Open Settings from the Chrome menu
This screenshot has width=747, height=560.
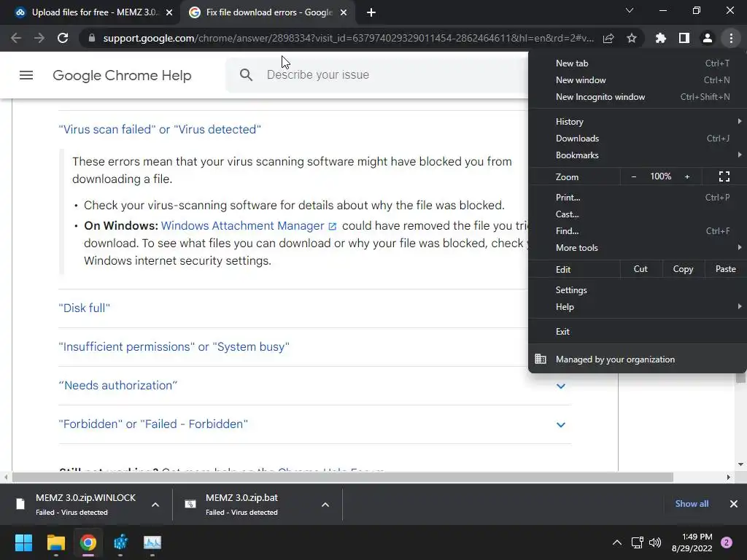point(638,290)
